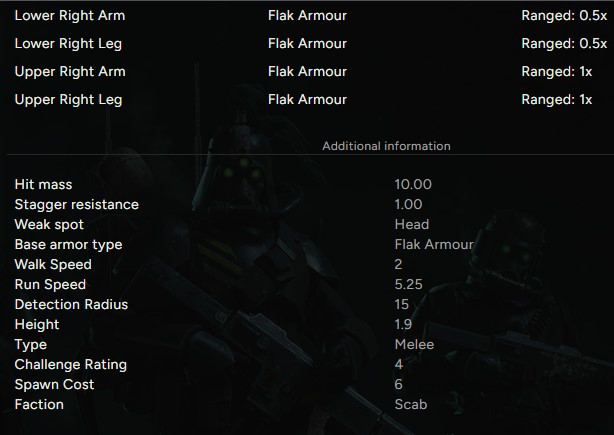614x435 pixels.
Task: Select the Walk Speed label
Action: tap(53, 265)
